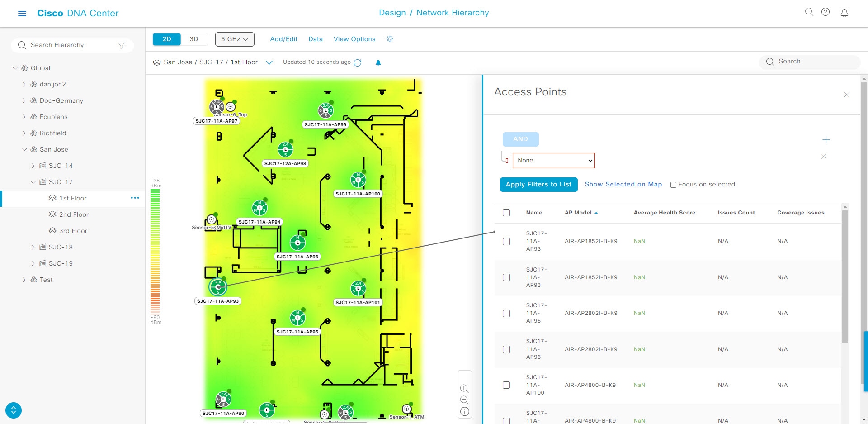The width and height of the screenshot is (868, 424).
Task: Click the Search Hierarchy input field
Action: point(72,45)
